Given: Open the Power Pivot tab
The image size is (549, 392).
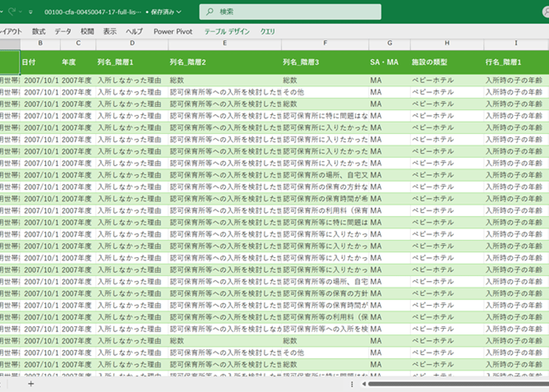Looking at the screenshot, I should click(173, 31).
